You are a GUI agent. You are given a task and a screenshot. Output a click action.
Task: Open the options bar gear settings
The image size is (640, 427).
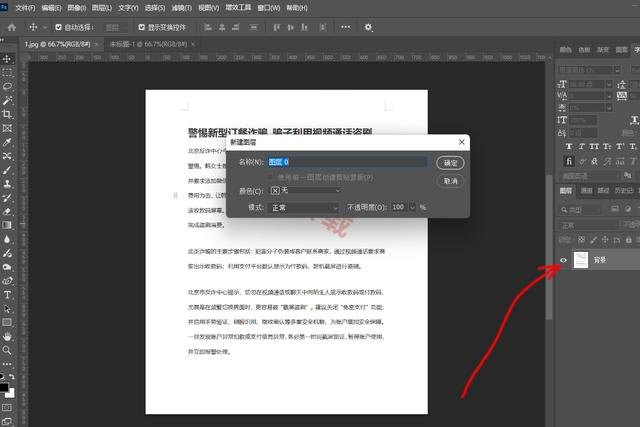[x=369, y=27]
